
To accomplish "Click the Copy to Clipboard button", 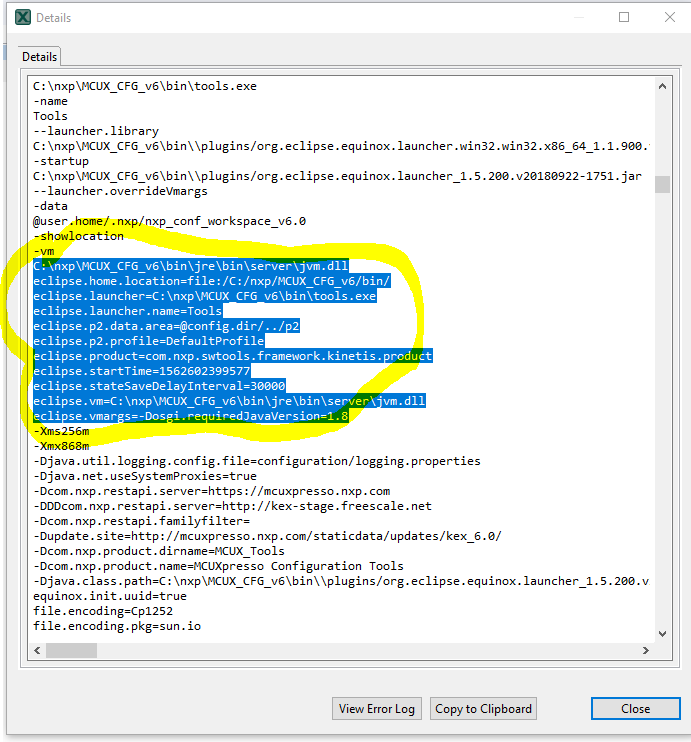I will point(483,708).
